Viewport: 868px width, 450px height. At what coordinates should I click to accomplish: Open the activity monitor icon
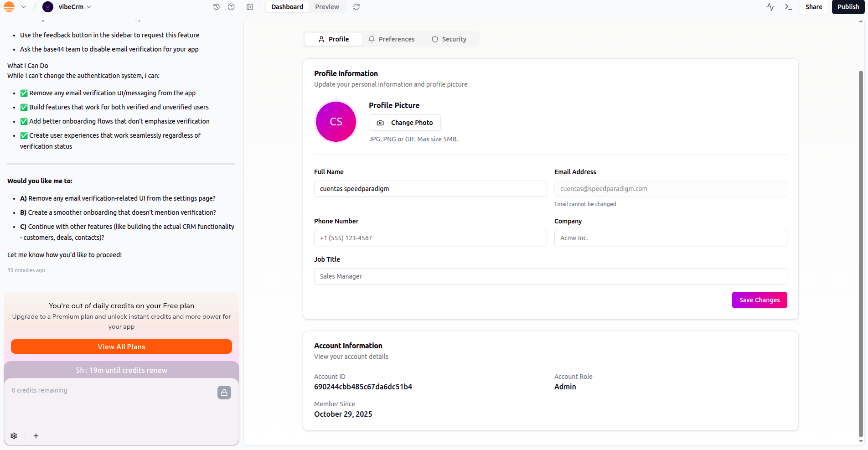(770, 7)
